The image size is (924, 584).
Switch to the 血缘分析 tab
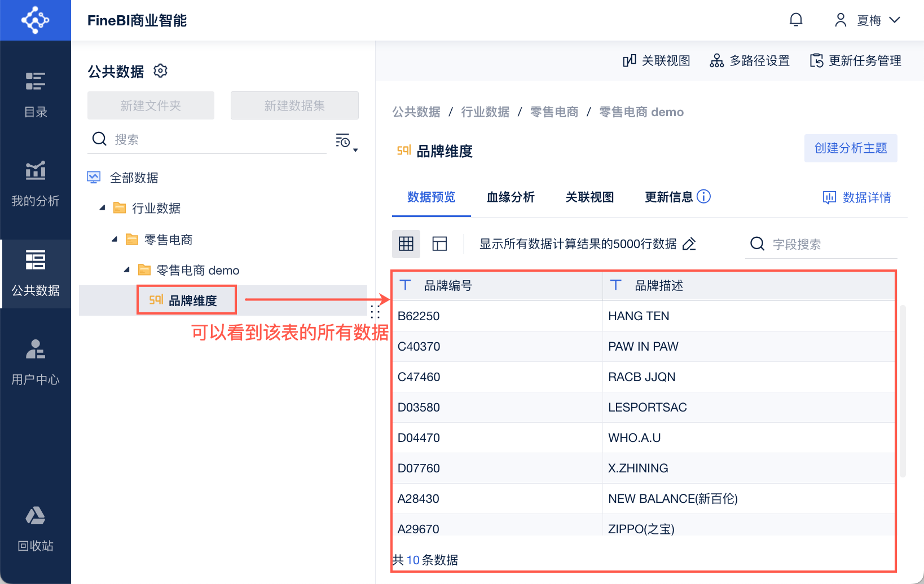click(x=511, y=197)
